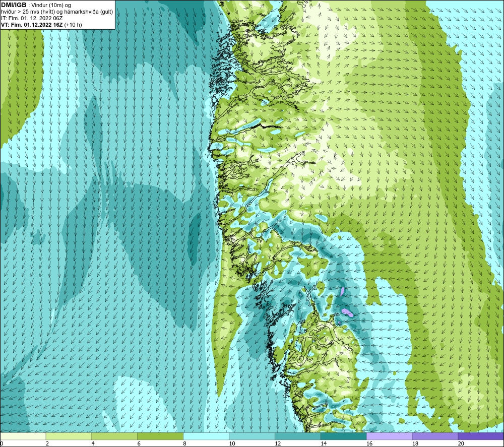Choose the light turquoise 10–12 m/s legend swatch
Viewport: 504px width, 447px height.
(252, 436)
